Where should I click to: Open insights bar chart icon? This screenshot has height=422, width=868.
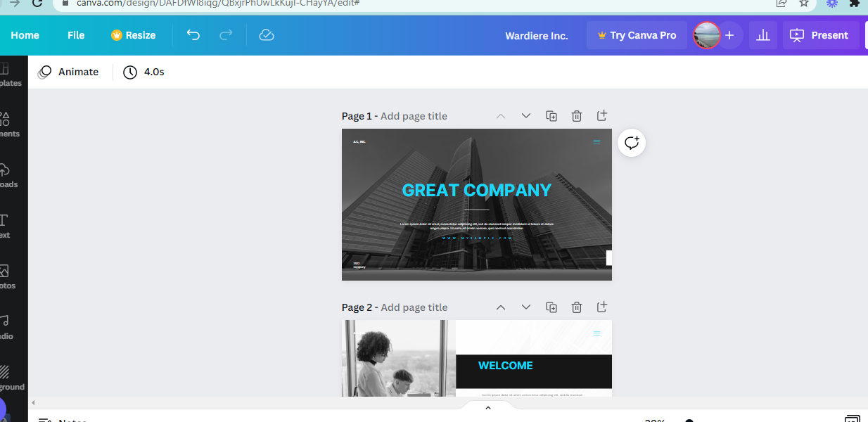[x=763, y=35]
